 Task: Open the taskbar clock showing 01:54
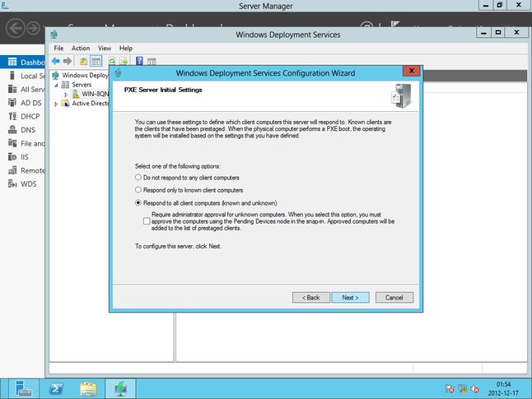coord(503,388)
